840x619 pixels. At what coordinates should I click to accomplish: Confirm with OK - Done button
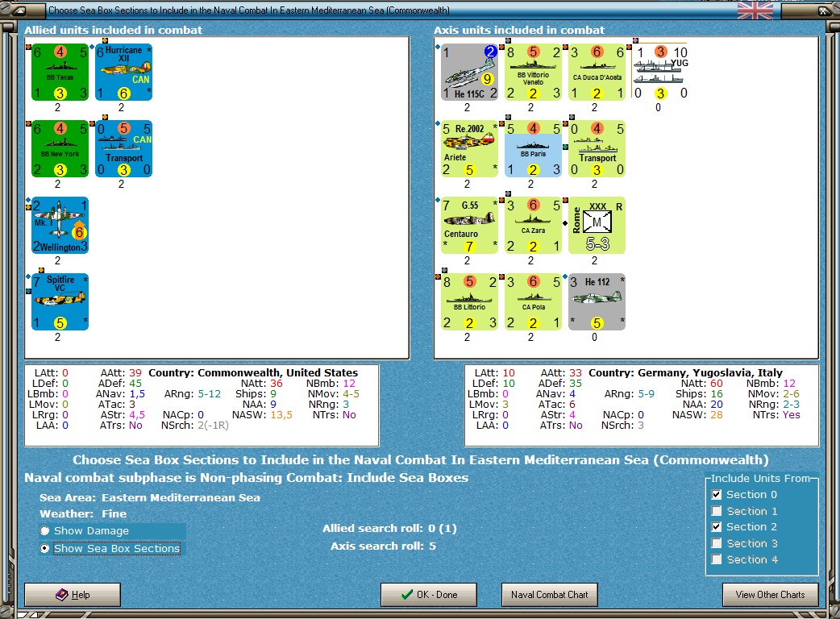click(x=429, y=595)
